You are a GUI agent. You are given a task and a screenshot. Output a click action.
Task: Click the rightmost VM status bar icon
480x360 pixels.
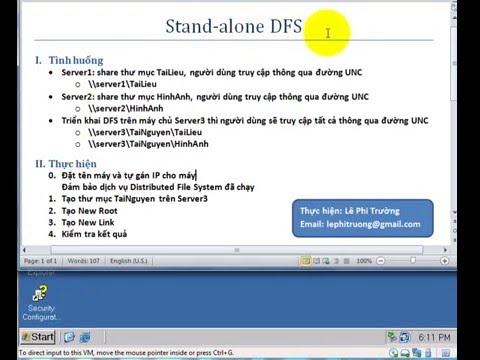446,353
